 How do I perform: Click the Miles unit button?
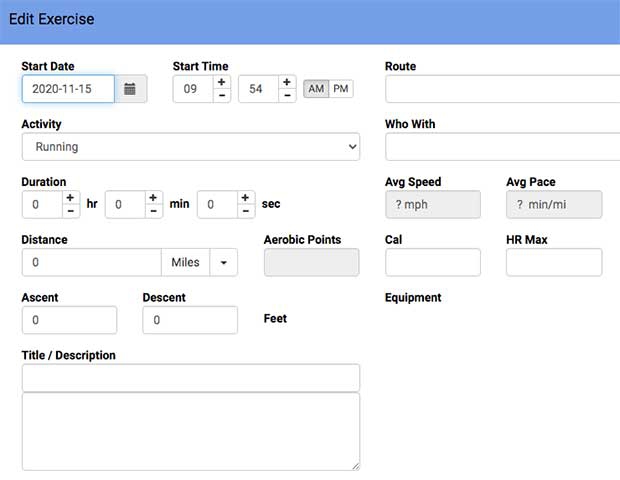[185, 263]
